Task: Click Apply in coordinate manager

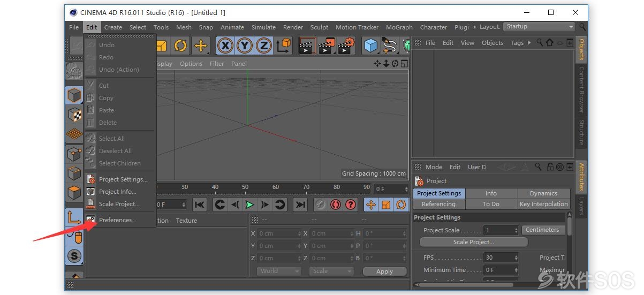Action: pos(384,271)
